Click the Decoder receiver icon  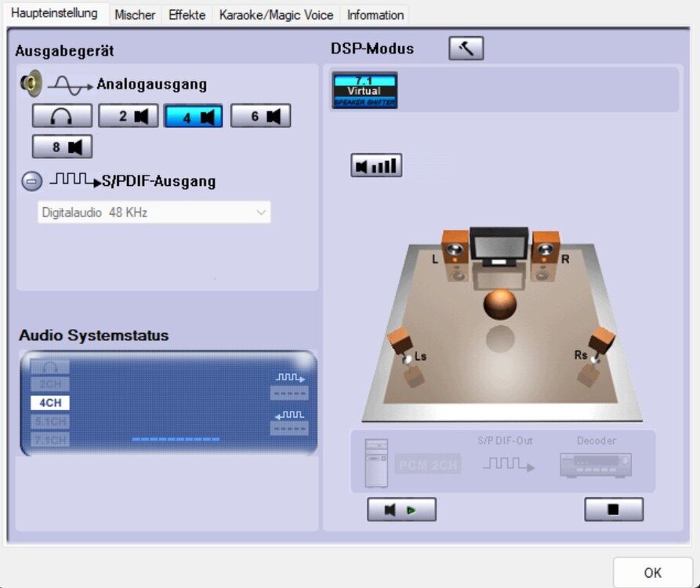(596, 465)
